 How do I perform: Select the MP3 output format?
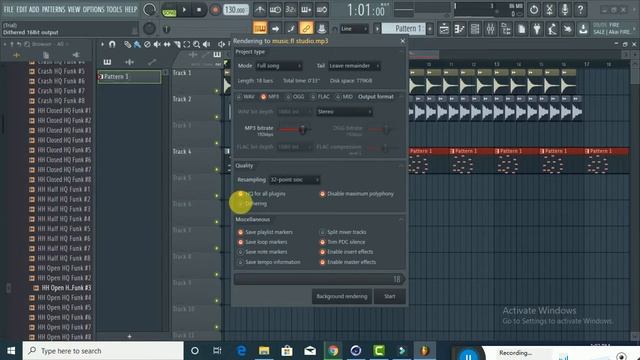pyautogui.click(x=270, y=97)
